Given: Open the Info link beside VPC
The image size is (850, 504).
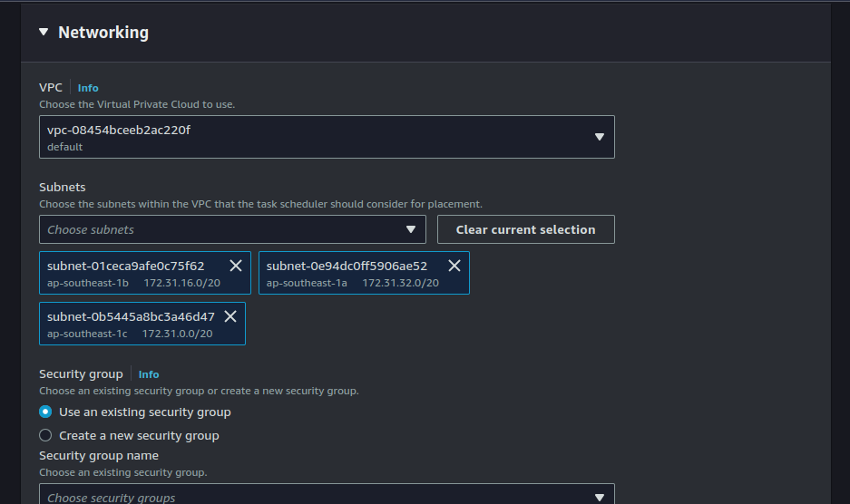Looking at the screenshot, I should (x=88, y=88).
